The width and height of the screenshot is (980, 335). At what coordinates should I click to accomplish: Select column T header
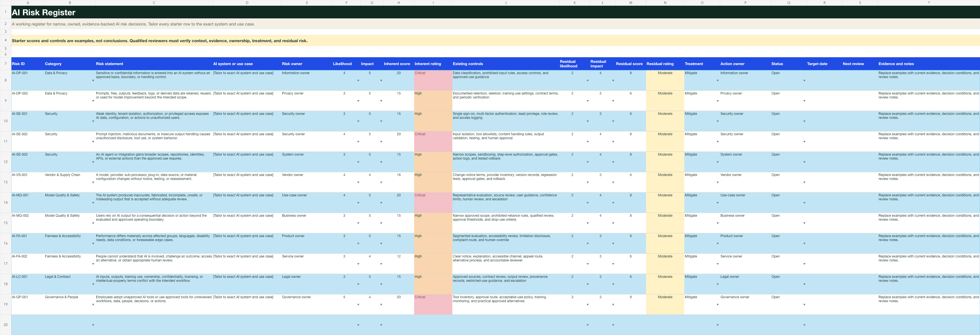click(929, 3)
